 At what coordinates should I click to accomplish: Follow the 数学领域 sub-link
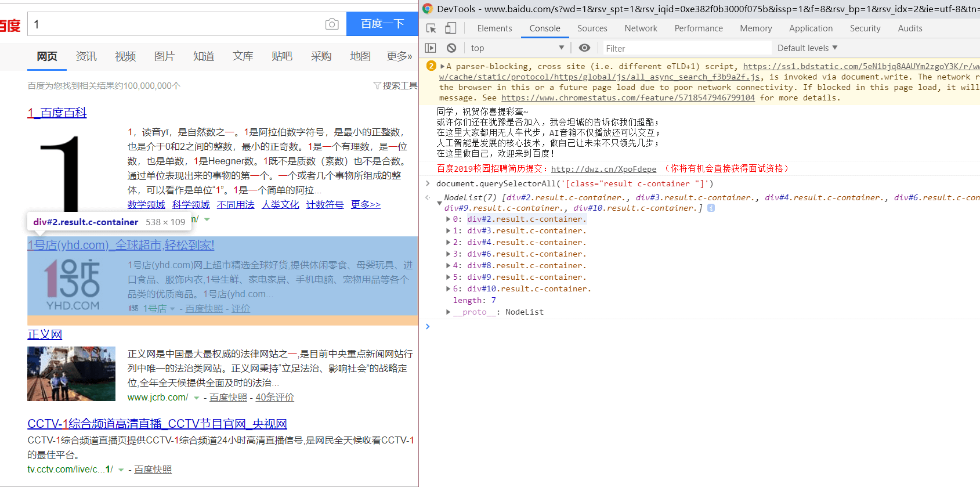[146, 204]
